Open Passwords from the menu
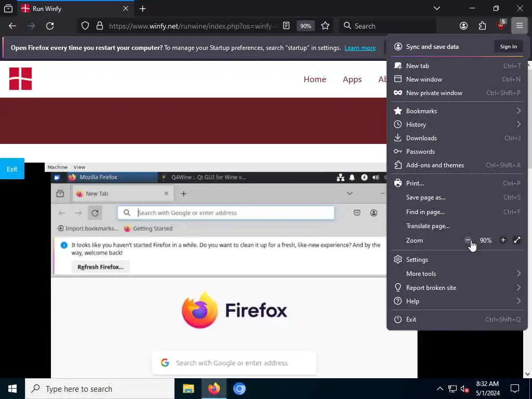 tap(457, 152)
